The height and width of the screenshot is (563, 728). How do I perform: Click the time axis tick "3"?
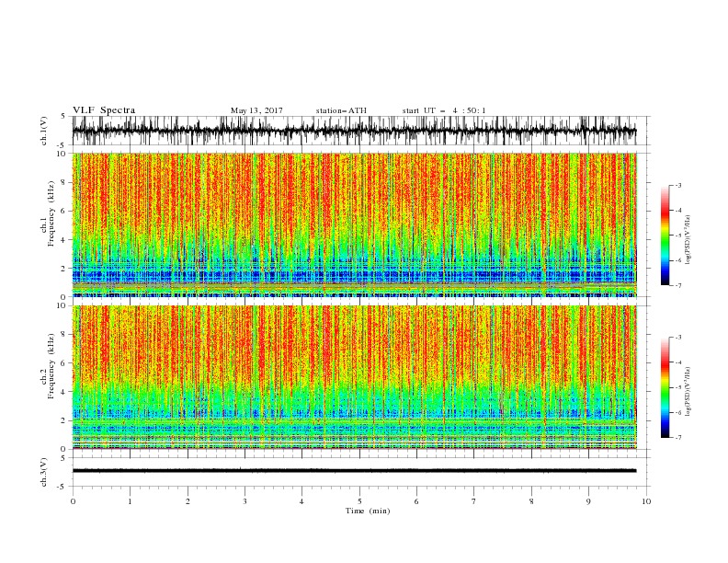point(245,501)
